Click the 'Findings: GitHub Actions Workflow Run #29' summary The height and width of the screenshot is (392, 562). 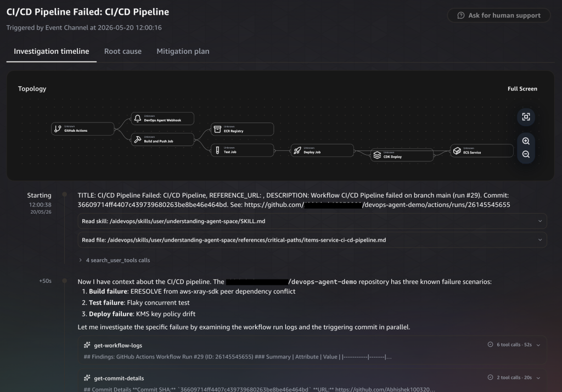click(x=237, y=357)
